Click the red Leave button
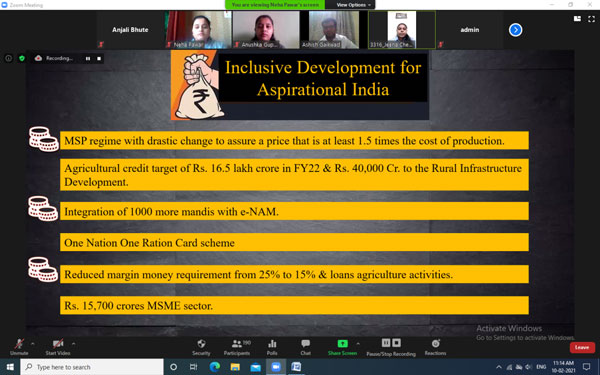600x375 pixels. pyautogui.click(x=582, y=347)
